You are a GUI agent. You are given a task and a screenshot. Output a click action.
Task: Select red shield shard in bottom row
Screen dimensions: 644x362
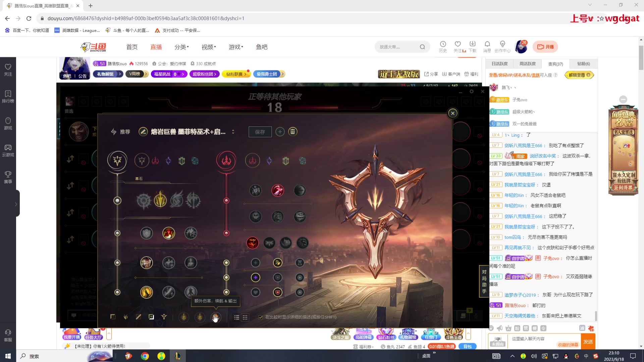[277, 292]
